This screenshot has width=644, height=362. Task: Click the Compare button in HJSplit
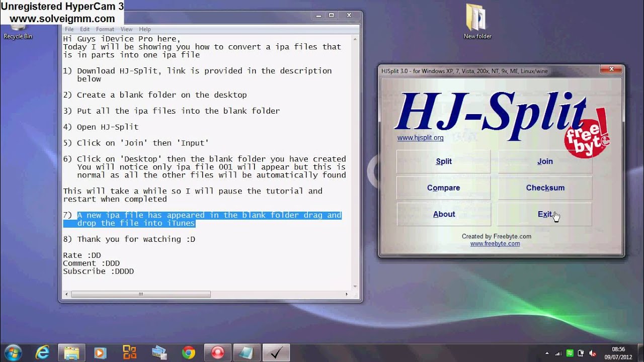[x=443, y=188]
